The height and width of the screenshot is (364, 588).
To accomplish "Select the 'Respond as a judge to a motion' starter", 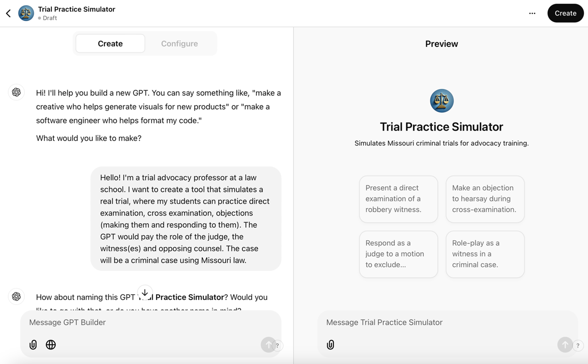I will (x=398, y=254).
